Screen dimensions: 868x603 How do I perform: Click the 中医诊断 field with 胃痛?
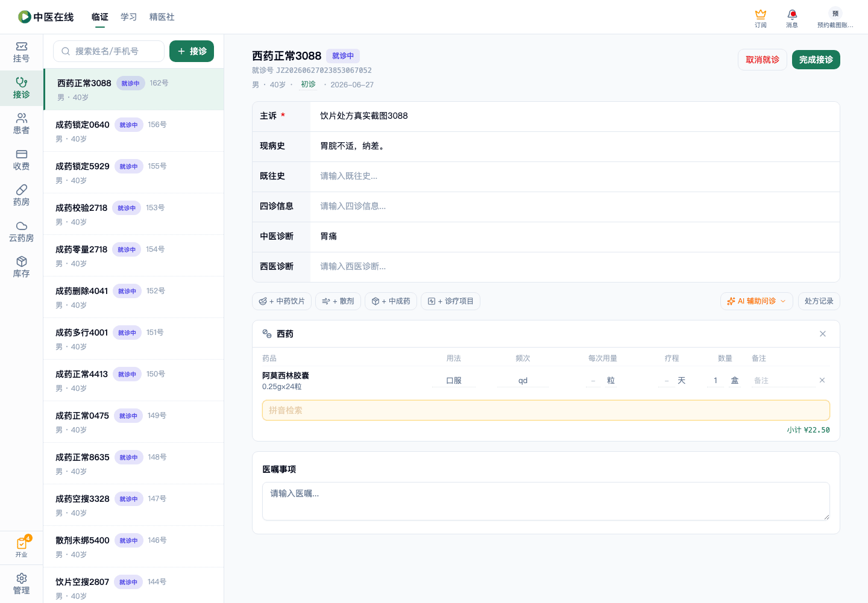pyautogui.click(x=575, y=237)
